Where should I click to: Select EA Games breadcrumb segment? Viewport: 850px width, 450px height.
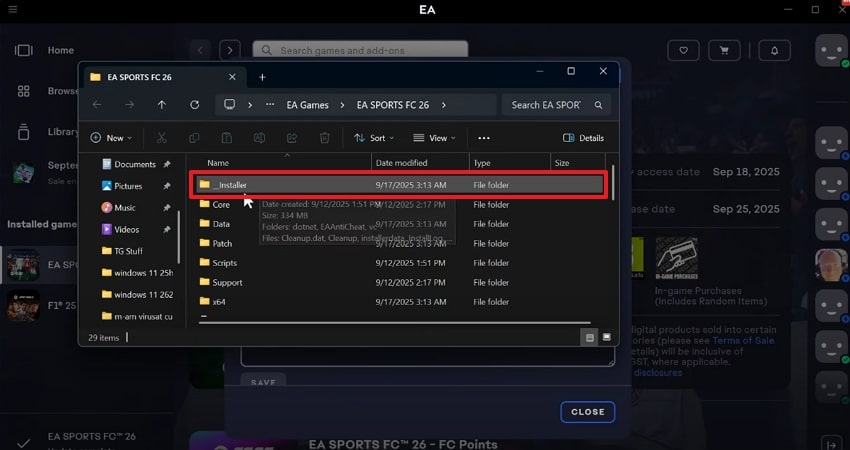tap(307, 105)
